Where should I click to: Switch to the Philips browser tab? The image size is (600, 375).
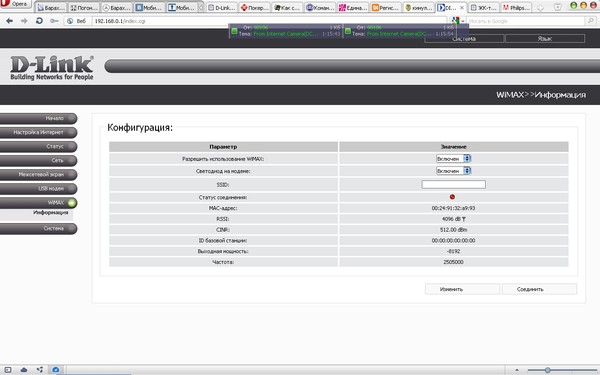click(516, 7)
